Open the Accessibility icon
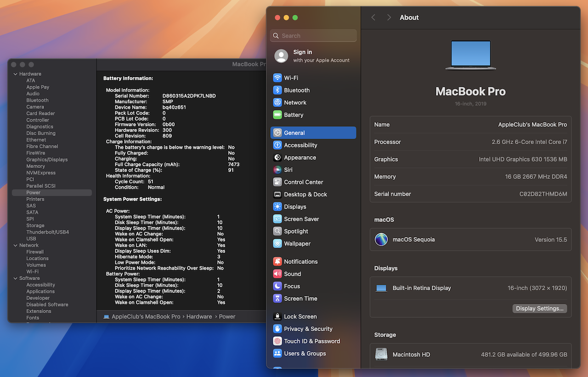 pyautogui.click(x=277, y=145)
